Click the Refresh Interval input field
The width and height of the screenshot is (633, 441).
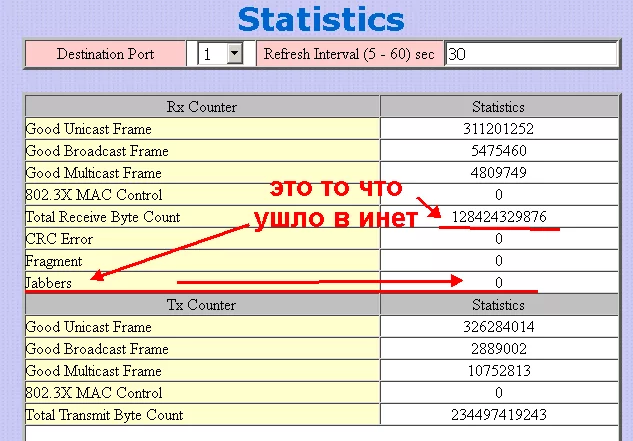(x=531, y=54)
